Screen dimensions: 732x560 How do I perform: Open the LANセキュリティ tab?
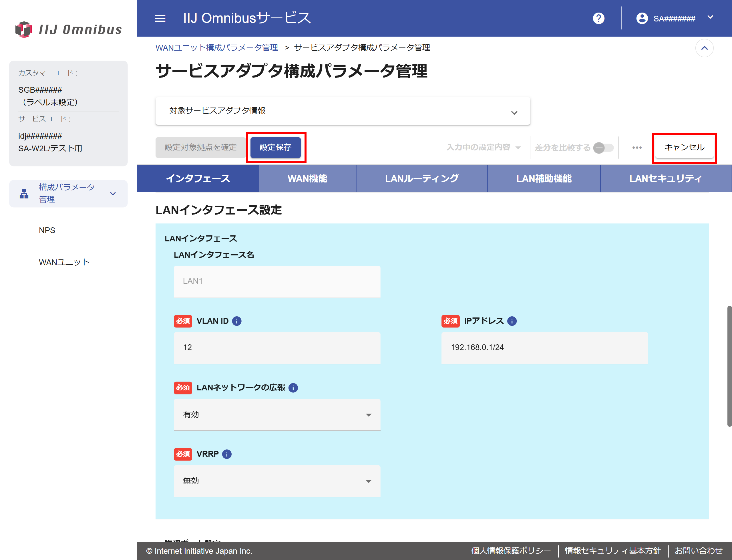[x=666, y=179]
